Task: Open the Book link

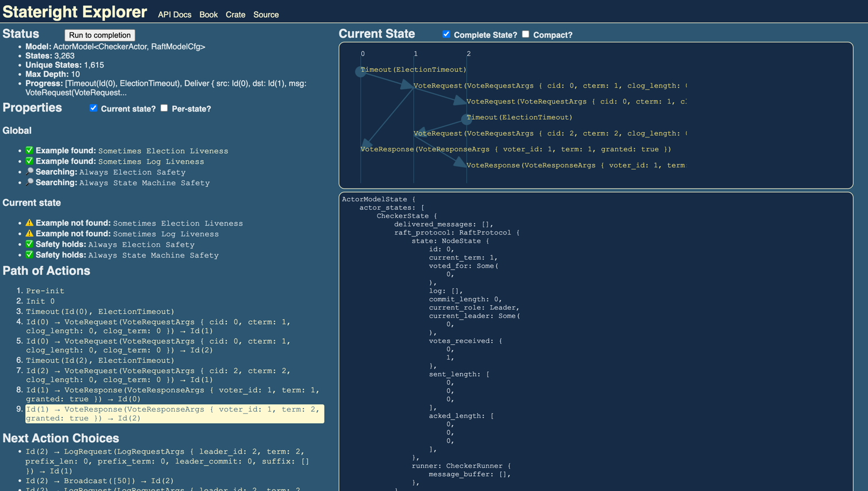Action: [x=208, y=15]
